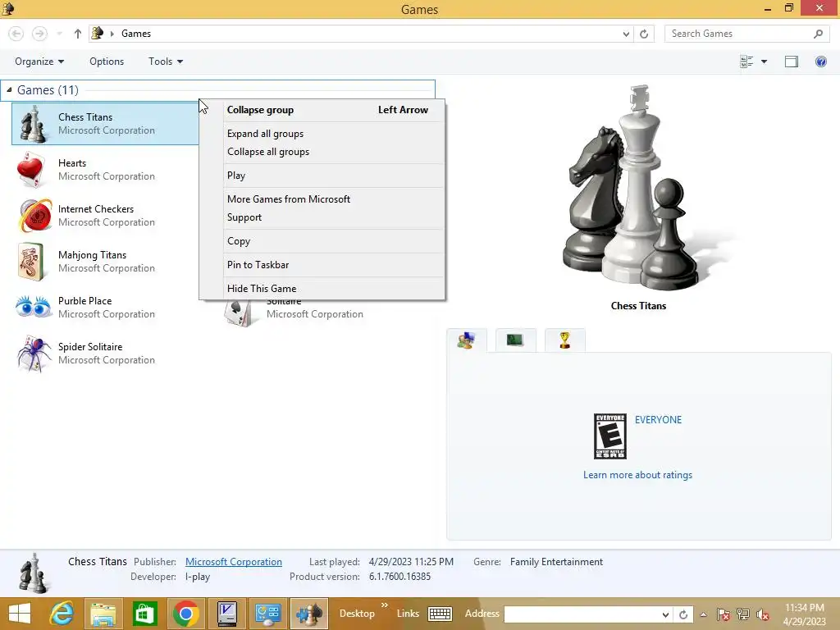Click the Forward navigation arrow
Viewport: 840px width, 630px height.
coord(39,34)
